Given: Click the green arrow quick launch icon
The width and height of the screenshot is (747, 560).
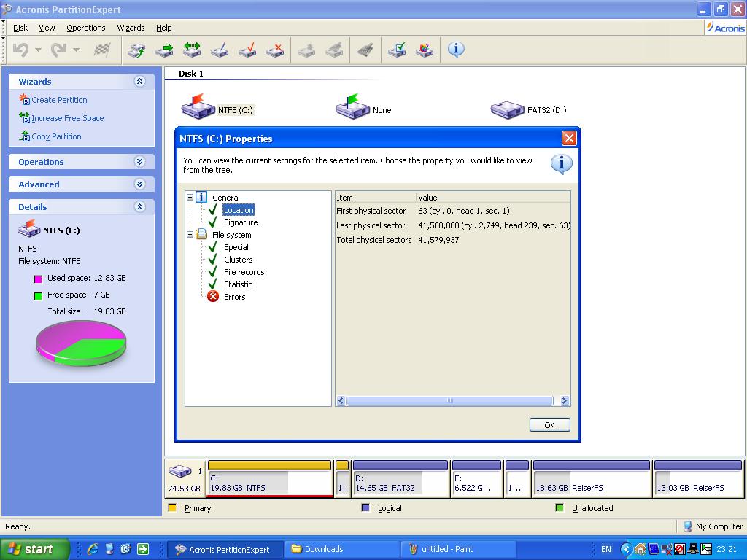Looking at the screenshot, I should click(142, 549).
